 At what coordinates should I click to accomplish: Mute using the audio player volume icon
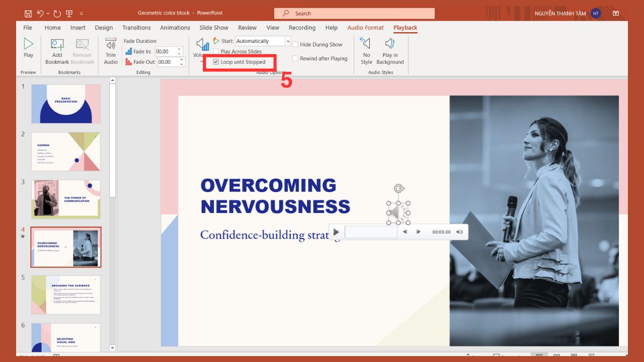click(x=459, y=232)
